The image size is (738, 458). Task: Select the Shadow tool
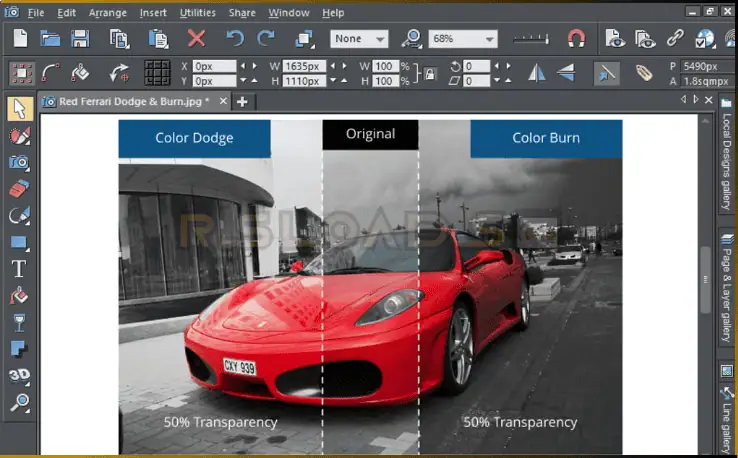click(19, 349)
